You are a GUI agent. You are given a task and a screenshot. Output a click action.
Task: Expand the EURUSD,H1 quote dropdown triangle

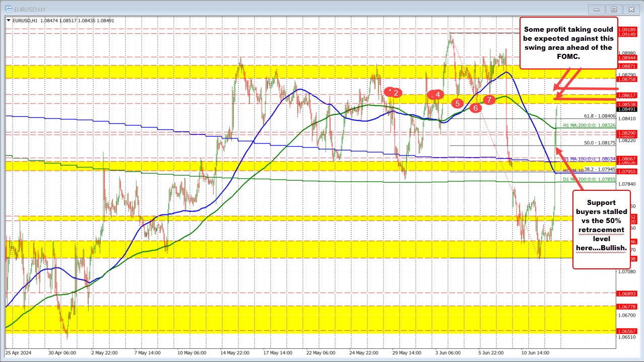pyautogui.click(x=9, y=21)
